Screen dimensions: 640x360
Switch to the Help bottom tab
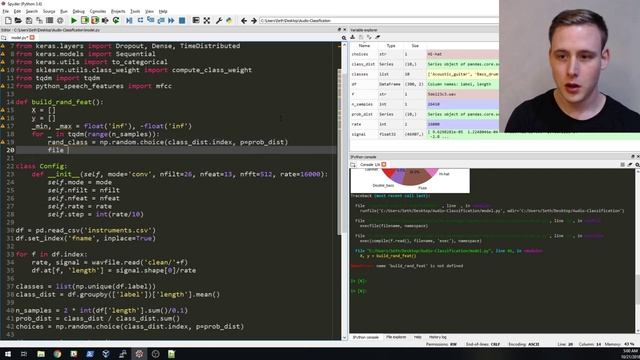pyautogui.click(x=418, y=337)
